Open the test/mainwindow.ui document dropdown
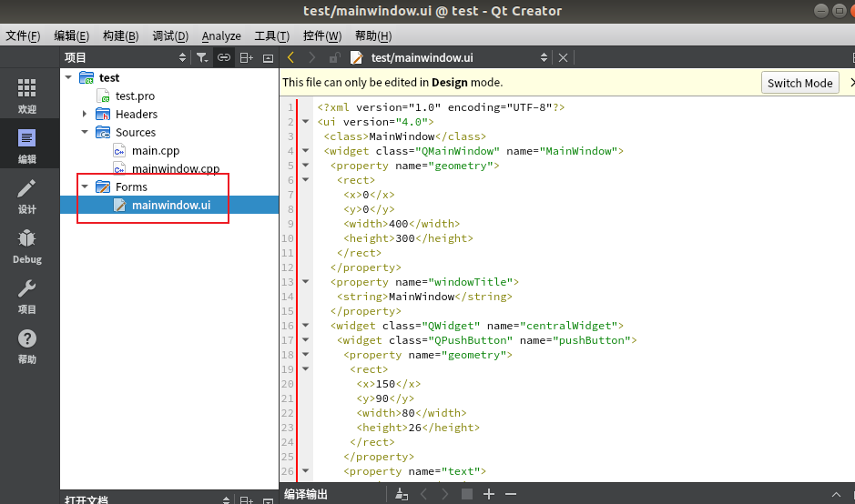Screen dimensions: 855x504 [544, 57]
